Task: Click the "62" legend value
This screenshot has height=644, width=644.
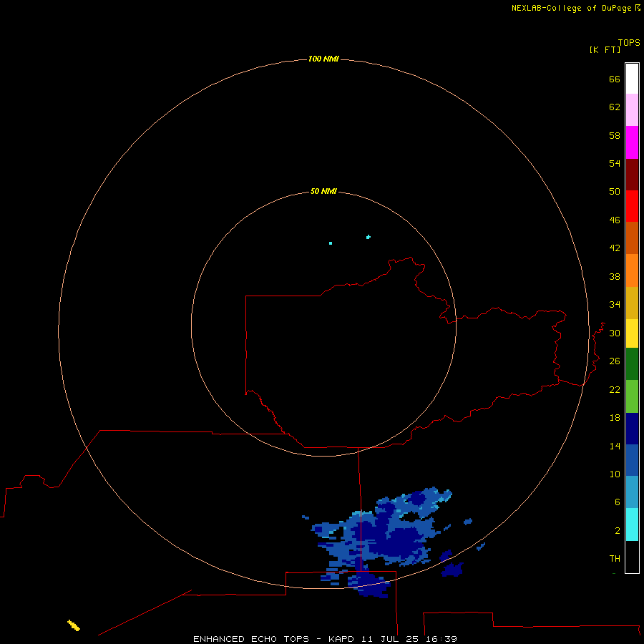Action: coord(615,107)
